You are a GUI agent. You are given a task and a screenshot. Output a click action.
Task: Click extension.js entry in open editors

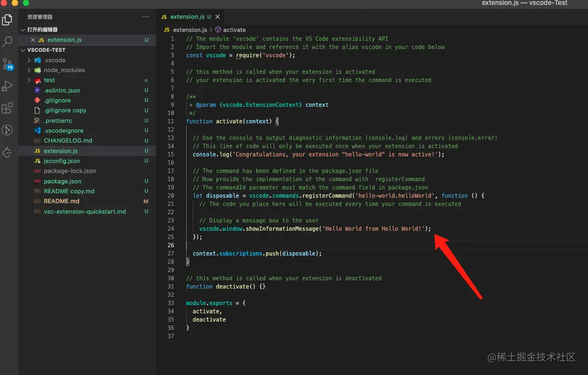point(87,40)
